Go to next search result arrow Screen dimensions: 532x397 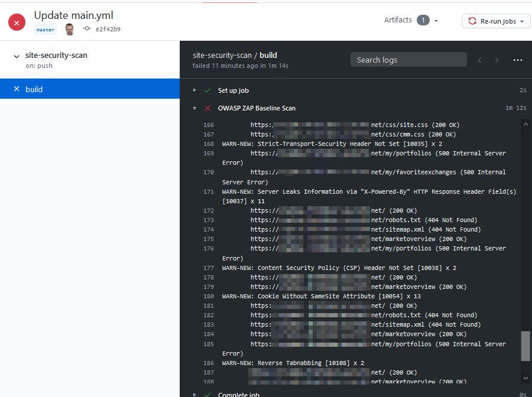click(497, 60)
